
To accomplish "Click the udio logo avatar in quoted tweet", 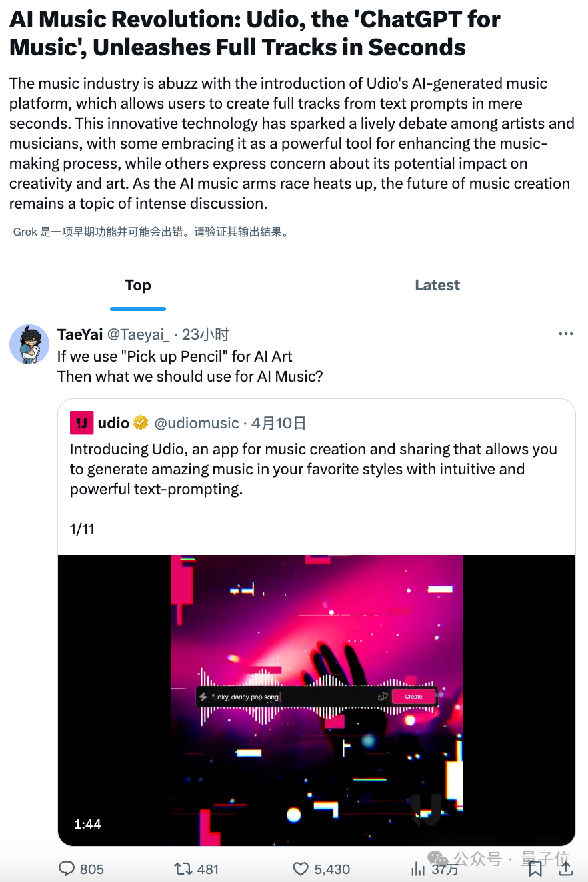I will tap(81, 423).
